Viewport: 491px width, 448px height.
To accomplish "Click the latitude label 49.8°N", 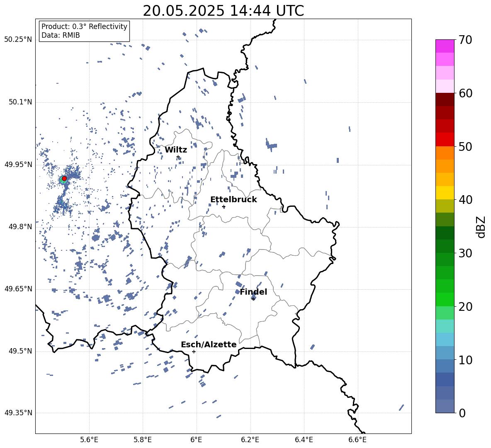I will [20, 227].
